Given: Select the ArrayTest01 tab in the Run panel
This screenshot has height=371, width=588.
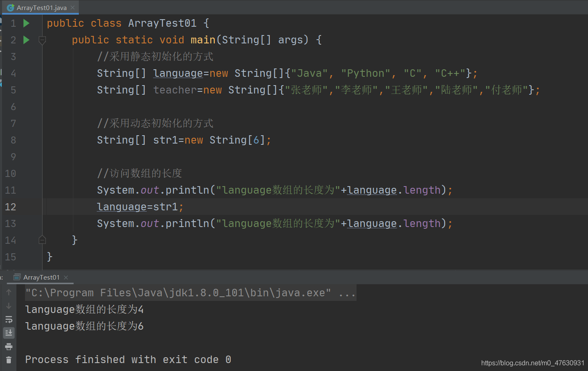Looking at the screenshot, I should [x=41, y=277].
